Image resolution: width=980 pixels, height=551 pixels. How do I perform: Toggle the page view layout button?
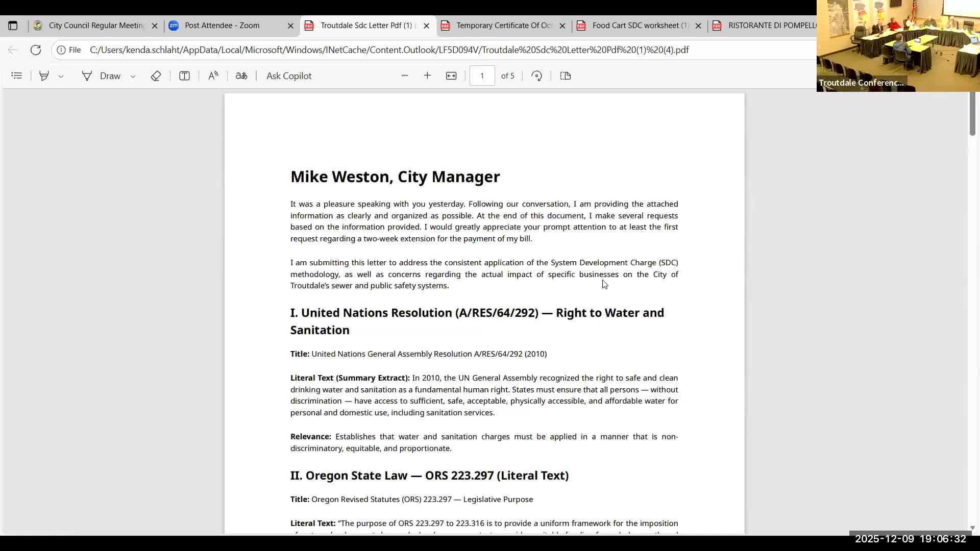coord(565,76)
